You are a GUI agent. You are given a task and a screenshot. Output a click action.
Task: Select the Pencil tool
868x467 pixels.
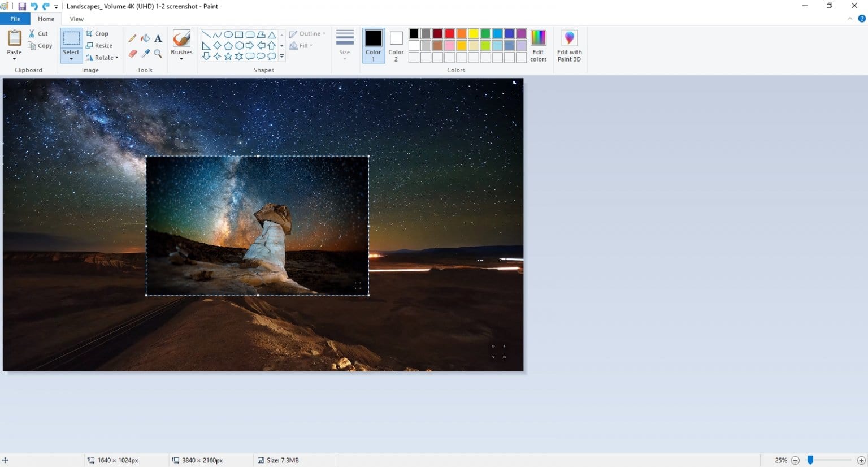(132, 38)
